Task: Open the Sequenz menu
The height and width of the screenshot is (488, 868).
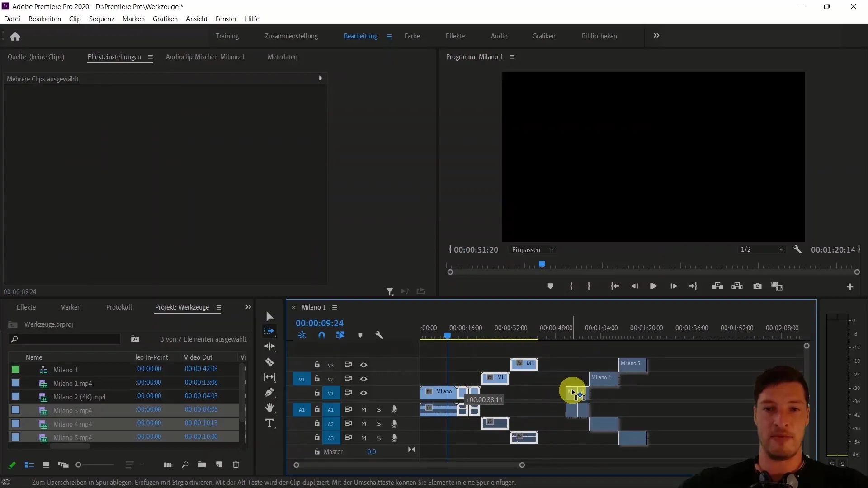Action: (102, 19)
